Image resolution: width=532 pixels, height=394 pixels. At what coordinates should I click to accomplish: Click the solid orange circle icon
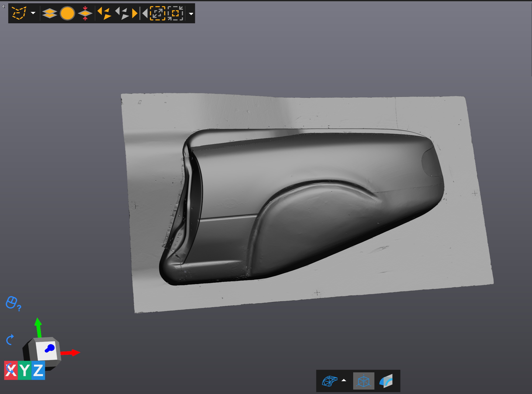[68, 13]
